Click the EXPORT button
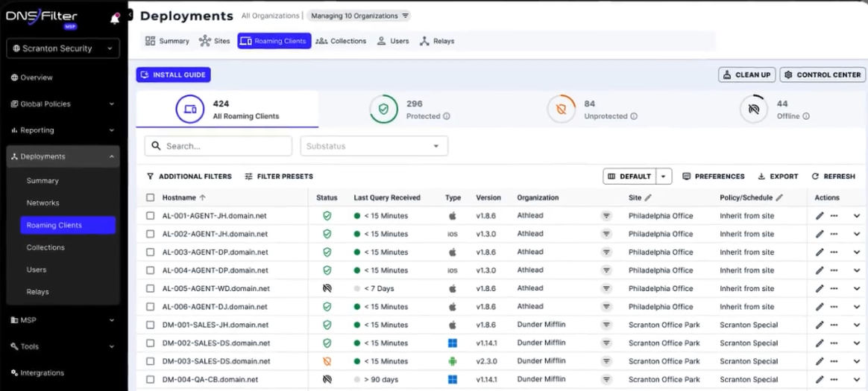The height and width of the screenshot is (391, 868). pyautogui.click(x=778, y=177)
